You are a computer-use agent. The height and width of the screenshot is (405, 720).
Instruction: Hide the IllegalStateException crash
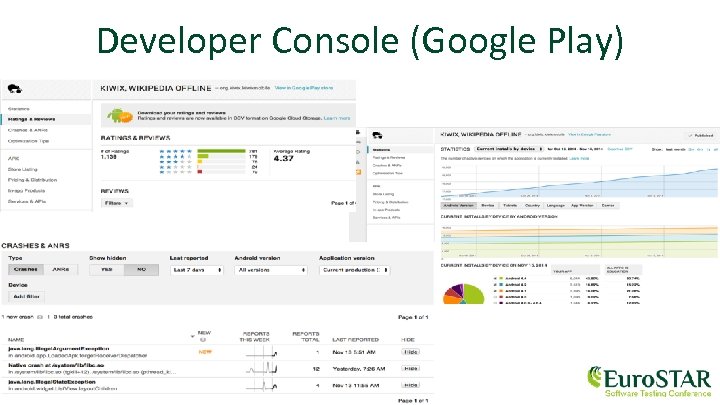pos(411,385)
